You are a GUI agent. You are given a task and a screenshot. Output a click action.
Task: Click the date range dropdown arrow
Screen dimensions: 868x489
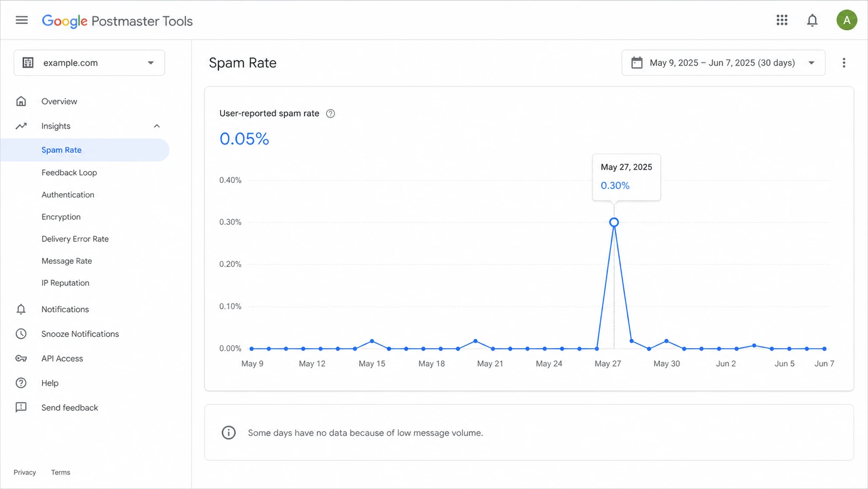click(x=811, y=63)
